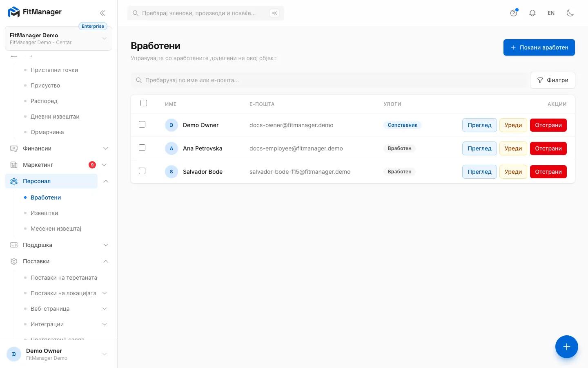Click the floating blue plus button
The width and height of the screenshot is (588, 368).
tap(567, 347)
